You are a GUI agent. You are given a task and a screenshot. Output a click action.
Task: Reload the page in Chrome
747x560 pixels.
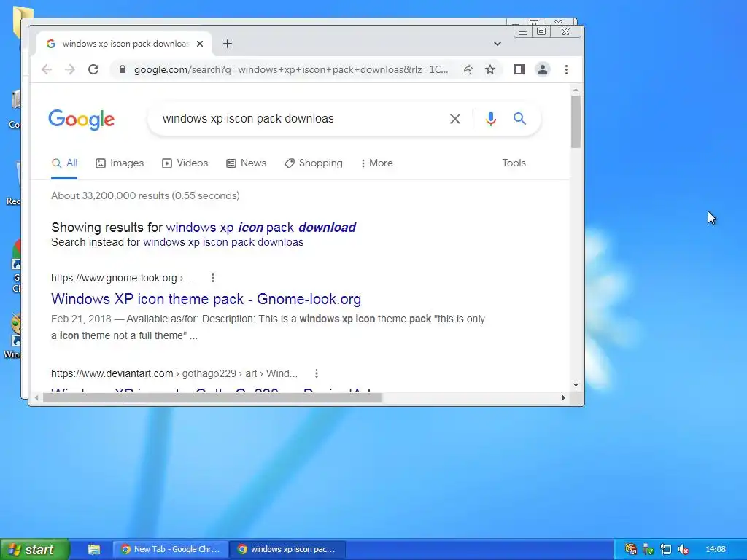pos(93,69)
